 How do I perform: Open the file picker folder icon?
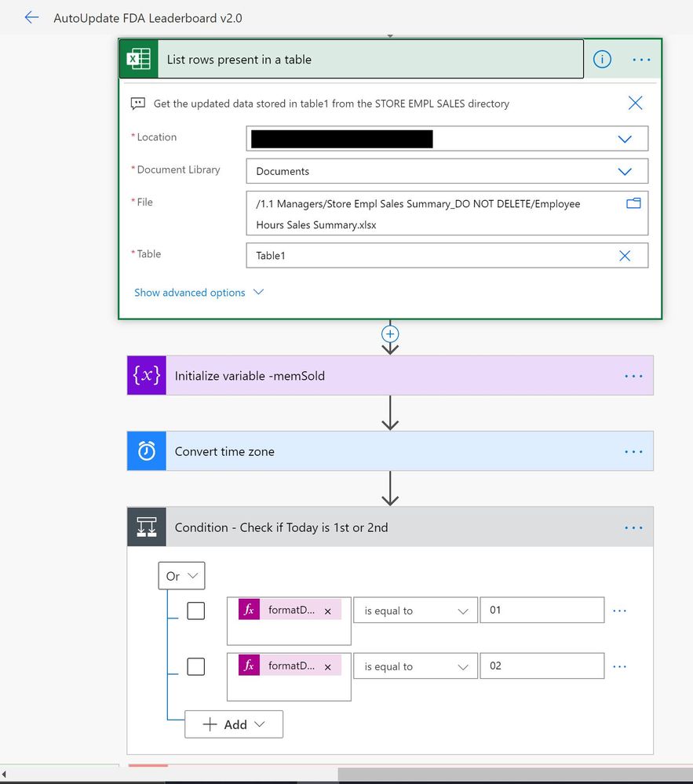pos(633,203)
